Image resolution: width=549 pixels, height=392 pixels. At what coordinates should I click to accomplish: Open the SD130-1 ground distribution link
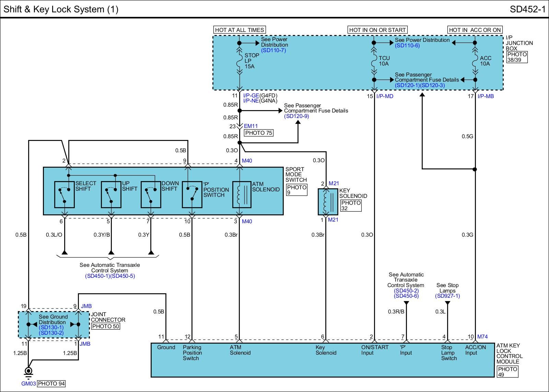(51, 328)
